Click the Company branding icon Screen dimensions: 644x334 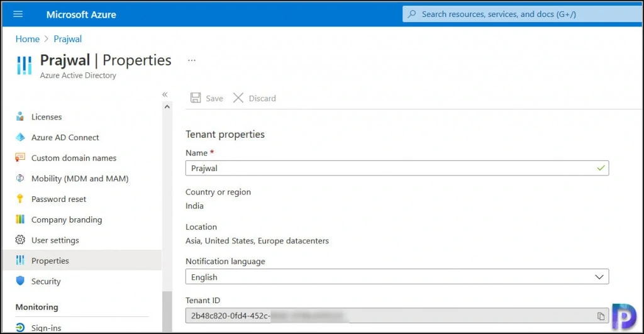pyautogui.click(x=19, y=220)
